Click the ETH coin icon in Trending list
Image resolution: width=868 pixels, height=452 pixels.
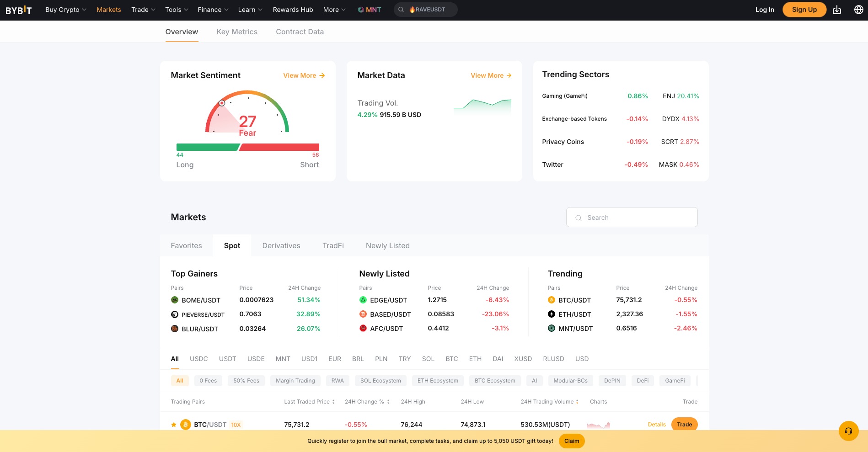tap(551, 314)
